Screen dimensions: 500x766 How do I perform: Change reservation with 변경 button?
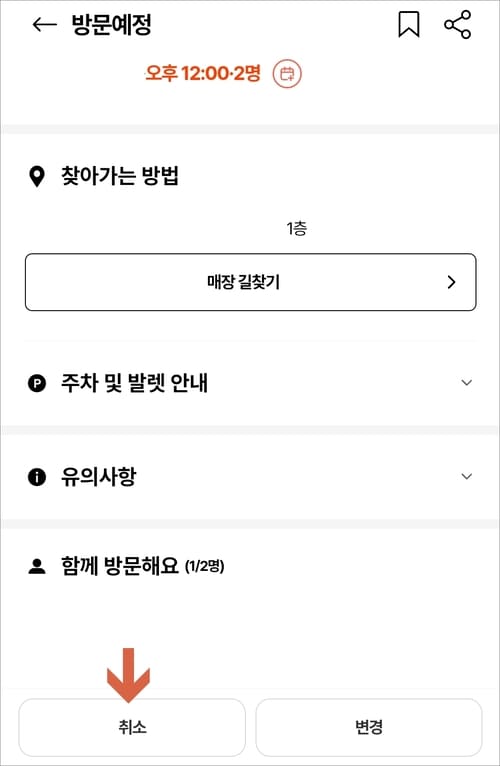[369, 727]
